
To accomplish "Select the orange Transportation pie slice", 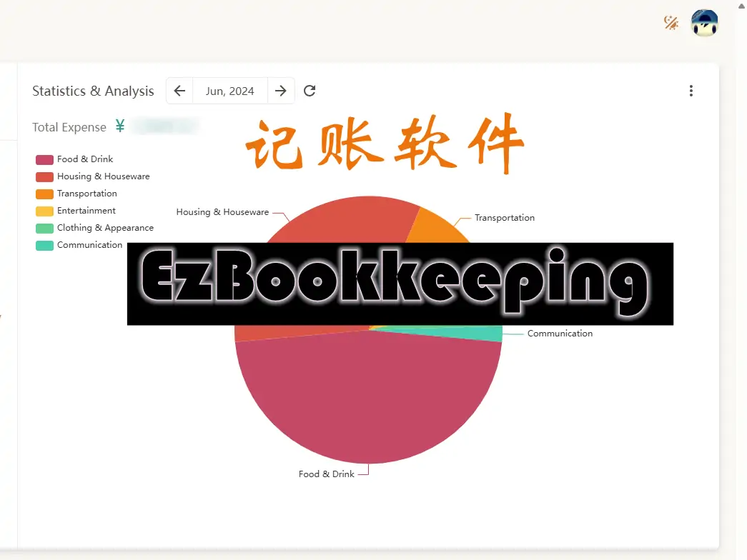I will (436, 229).
